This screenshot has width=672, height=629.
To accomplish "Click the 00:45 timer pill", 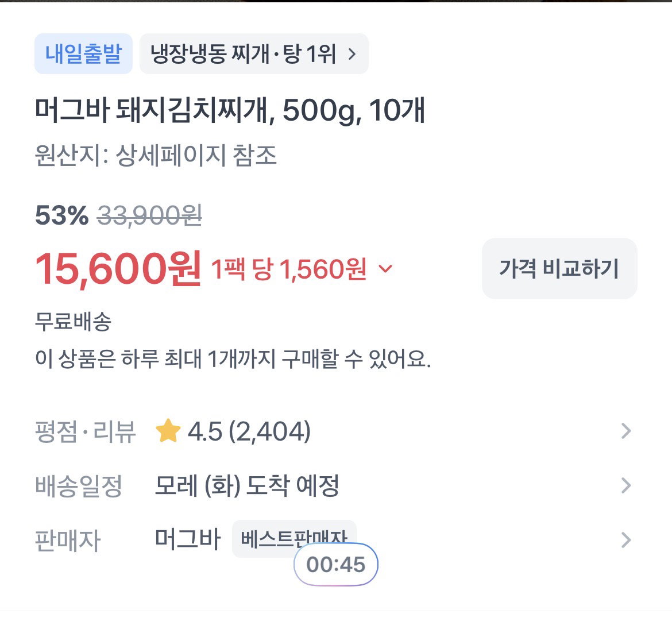I will coord(336,564).
